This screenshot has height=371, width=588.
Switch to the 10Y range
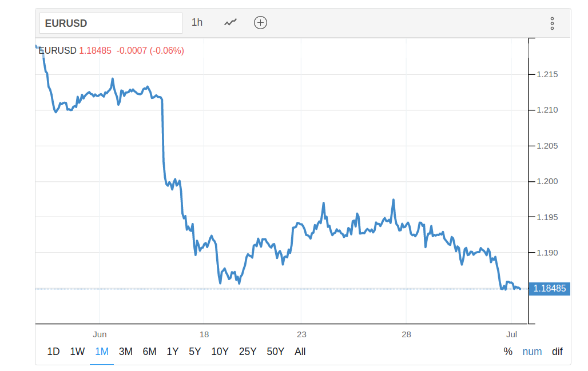click(x=220, y=352)
